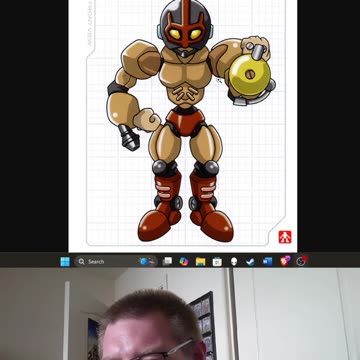This screenshot has width=360, height=360.
Task: Click the webcam video feed
Action: click(x=180, y=314)
